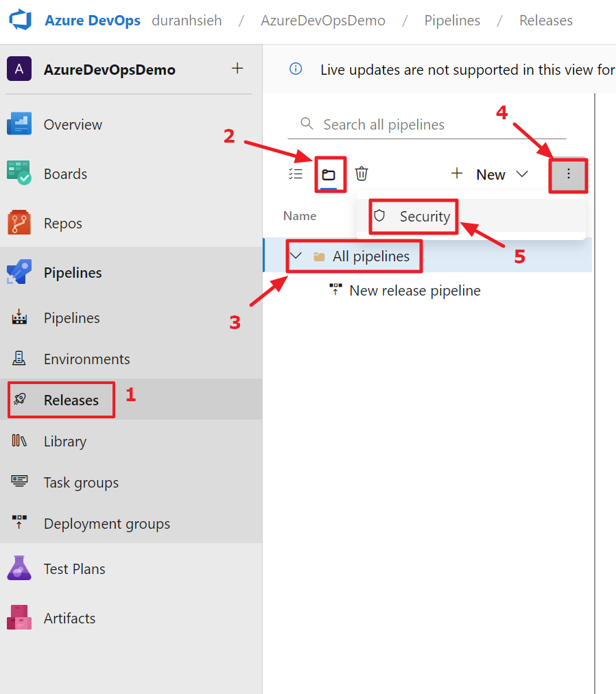This screenshot has height=694, width=616.
Task: Open the Boards hub icon
Action: coord(19,173)
